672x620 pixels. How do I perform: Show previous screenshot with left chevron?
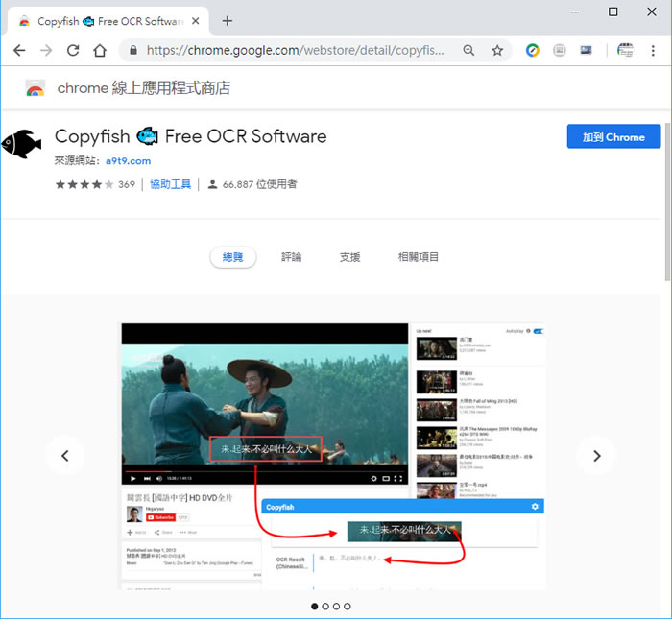(x=65, y=456)
